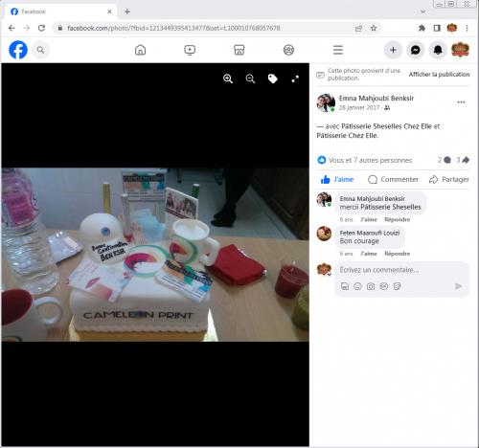Open the Facebook search icon
Image resolution: width=479 pixels, height=448 pixels.
point(40,50)
